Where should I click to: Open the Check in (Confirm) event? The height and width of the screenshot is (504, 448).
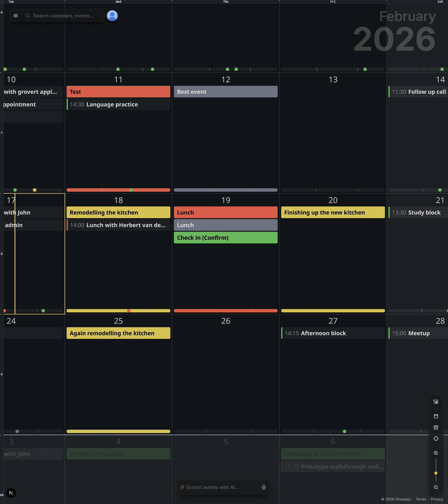coord(225,238)
